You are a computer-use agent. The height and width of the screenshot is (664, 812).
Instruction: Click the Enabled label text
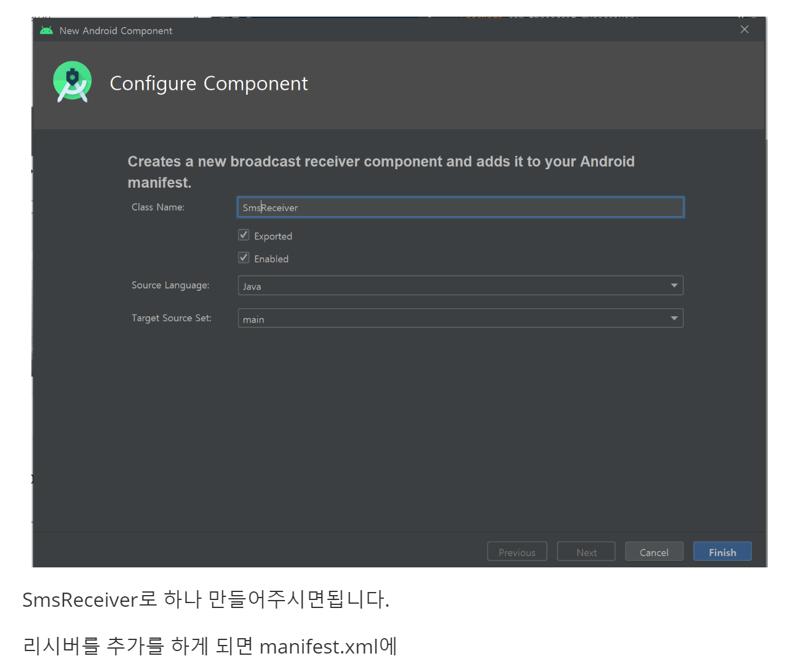coord(271,259)
